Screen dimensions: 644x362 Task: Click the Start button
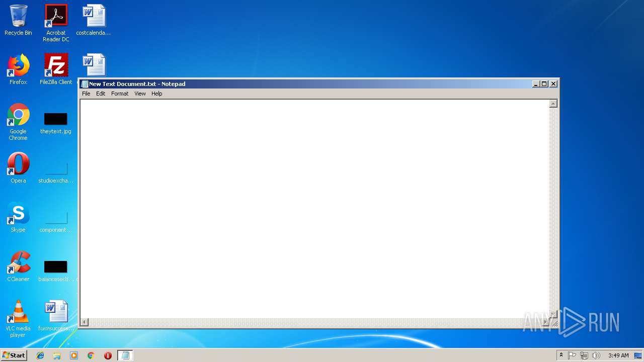coord(14,355)
